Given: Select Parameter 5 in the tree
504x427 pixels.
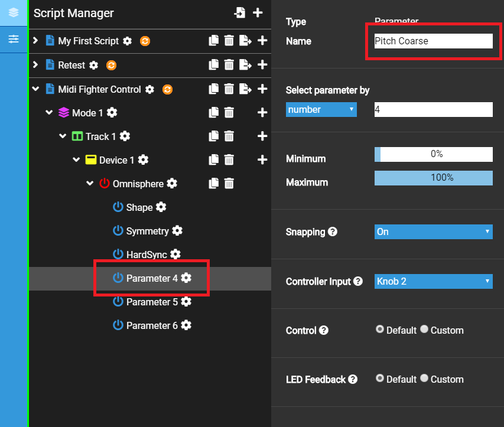Looking at the screenshot, I should pyautogui.click(x=151, y=302).
